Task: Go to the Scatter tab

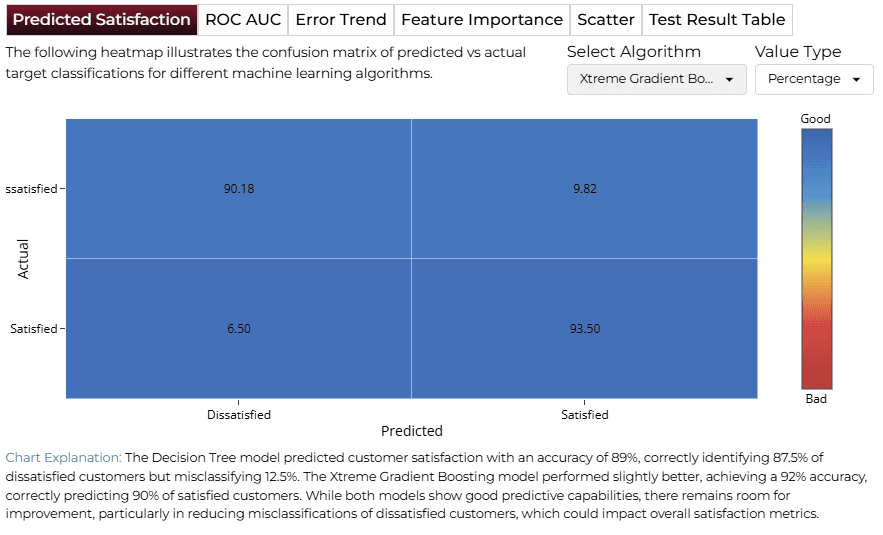Action: [x=606, y=20]
